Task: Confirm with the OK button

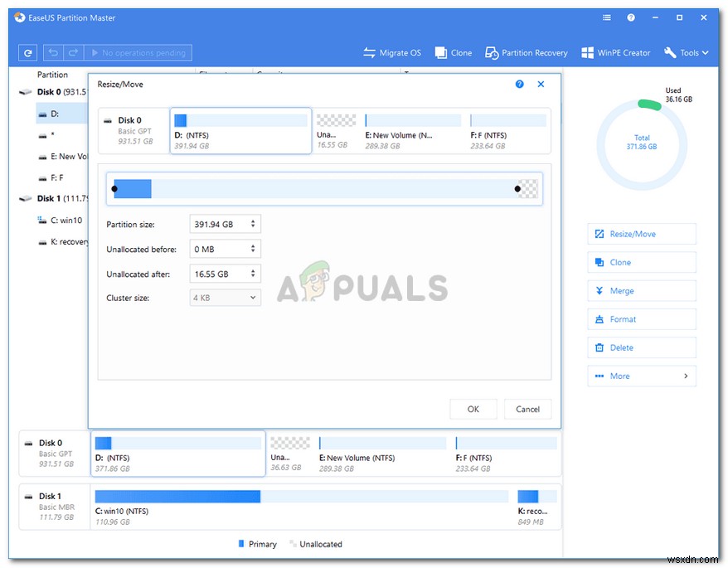Action: pos(473,409)
